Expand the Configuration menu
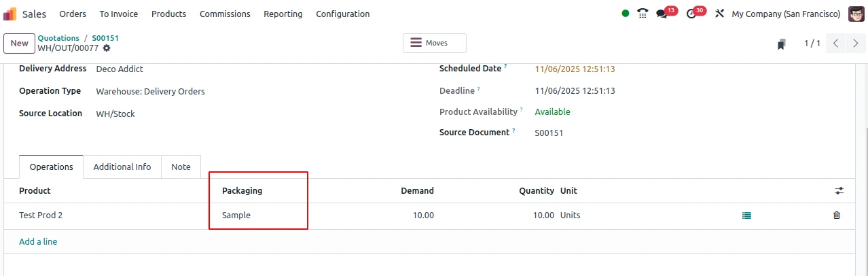This screenshot has height=276, width=868. [x=342, y=14]
